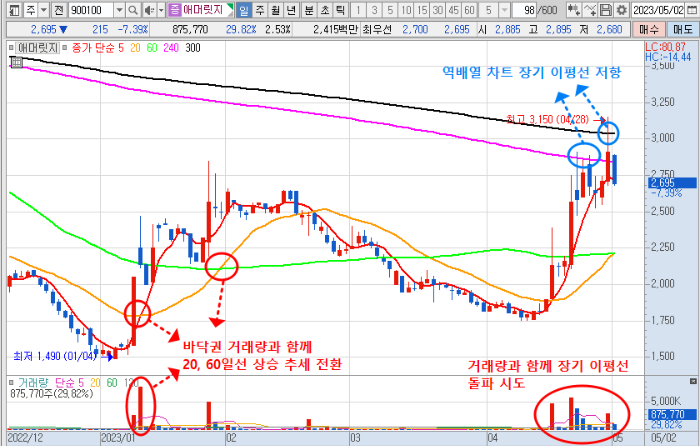Click the add line indicator icon
The image size is (700, 446).
[590, 10]
